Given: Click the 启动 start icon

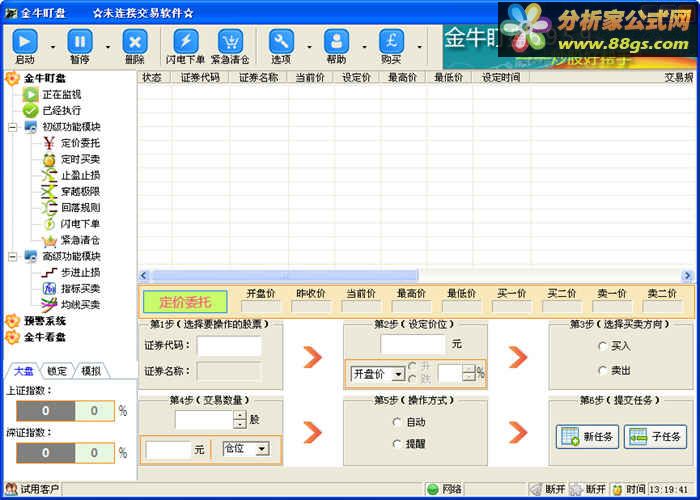Looking at the screenshot, I should [25, 42].
